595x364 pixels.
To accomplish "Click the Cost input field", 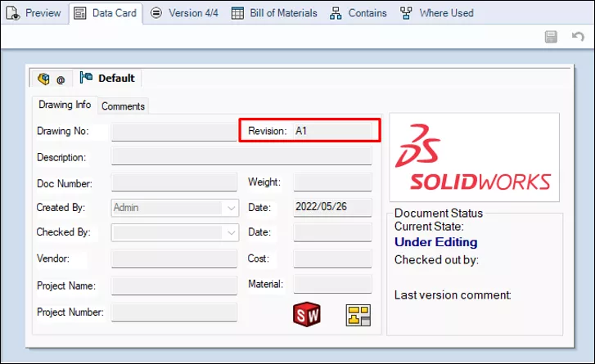I will (332, 258).
